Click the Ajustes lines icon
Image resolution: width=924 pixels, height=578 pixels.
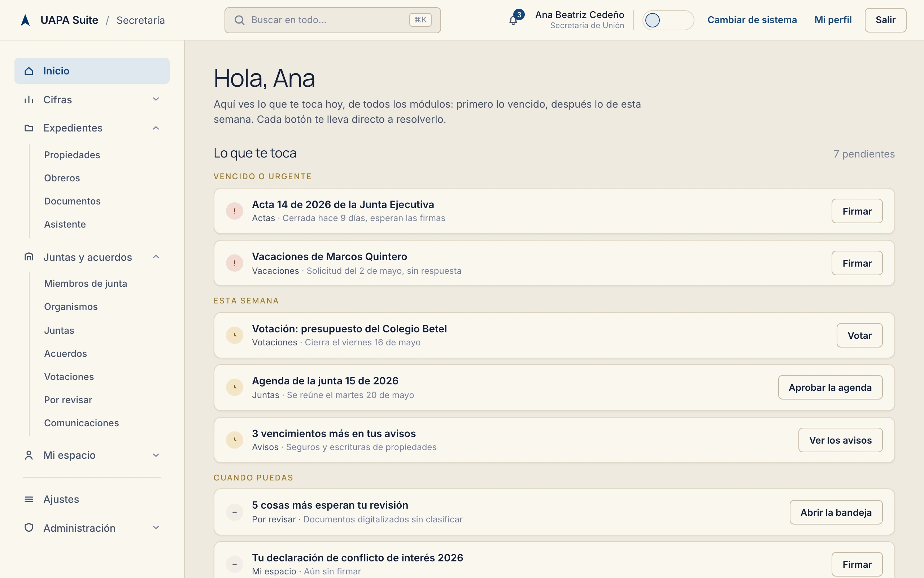pyautogui.click(x=29, y=499)
